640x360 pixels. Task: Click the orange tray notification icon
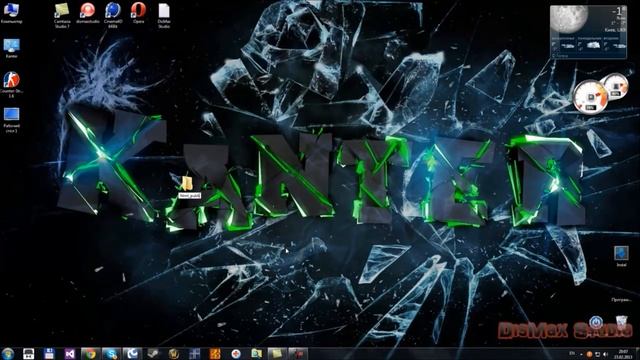(x=589, y=354)
